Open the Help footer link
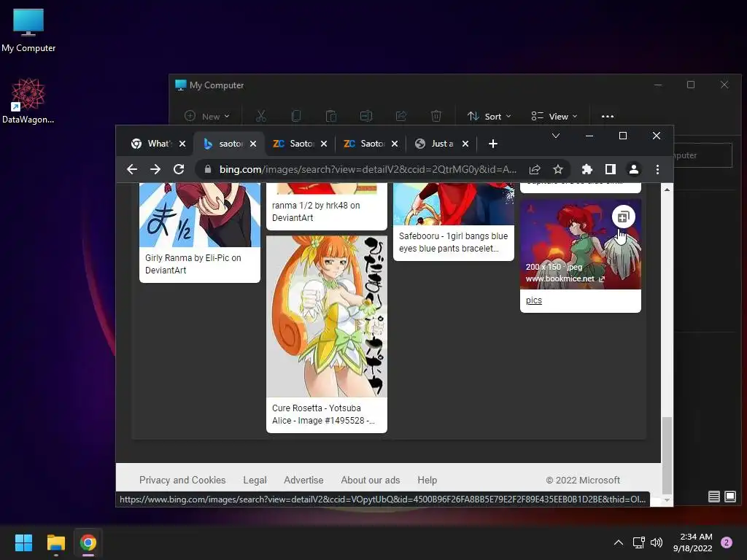747x560 pixels. click(x=427, y=480)
